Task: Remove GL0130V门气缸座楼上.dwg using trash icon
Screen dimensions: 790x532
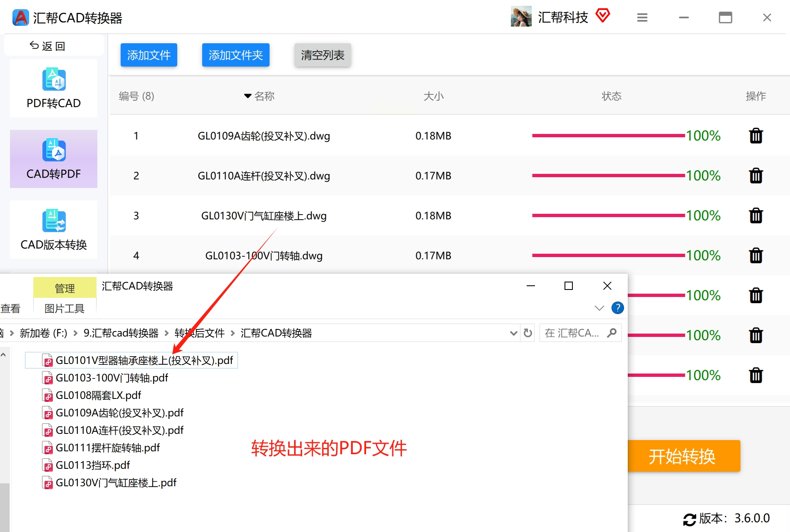Action: [x=755, y=215]
